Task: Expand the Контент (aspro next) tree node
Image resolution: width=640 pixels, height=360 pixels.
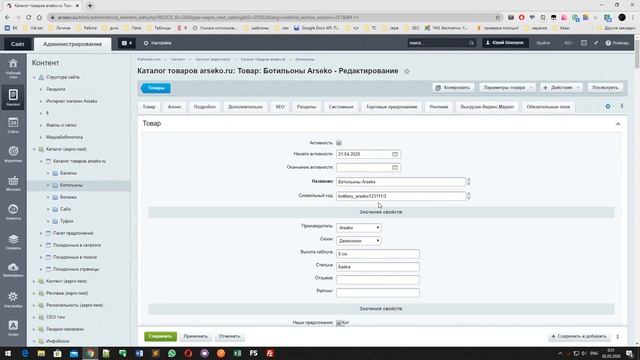Action: (34, 281)
